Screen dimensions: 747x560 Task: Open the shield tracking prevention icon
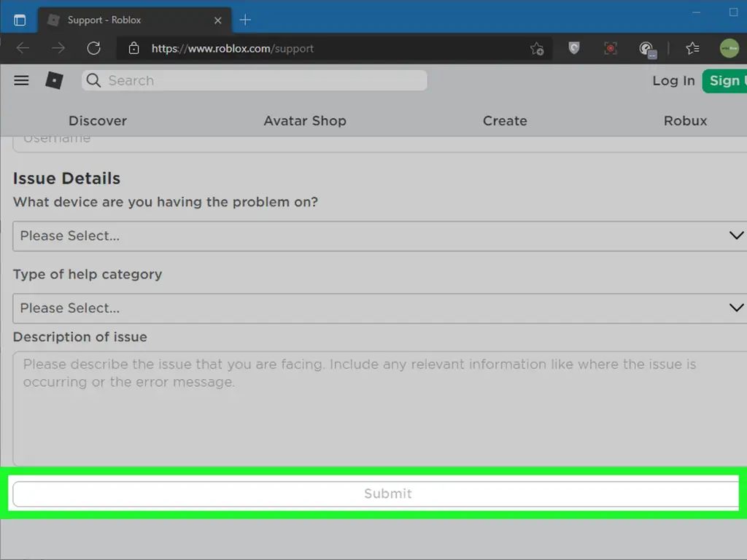(x=574, y=47)
